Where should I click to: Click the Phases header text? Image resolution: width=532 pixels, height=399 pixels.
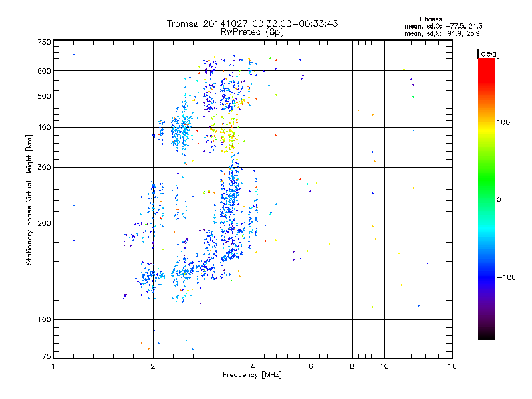(430, 19)
